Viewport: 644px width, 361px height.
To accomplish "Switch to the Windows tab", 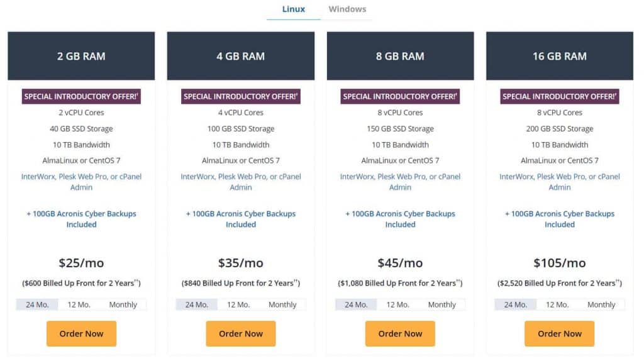I will pos(347,9).
